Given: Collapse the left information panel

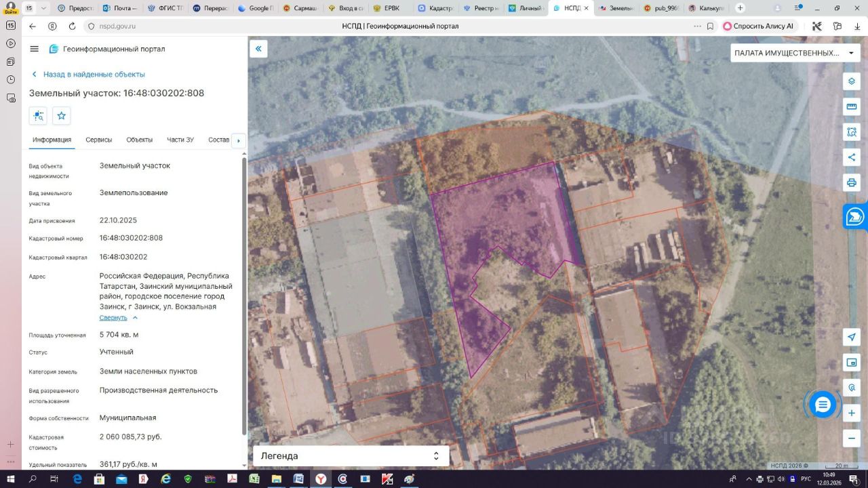Looking at the screenshot, I should [x=258, y=49].
